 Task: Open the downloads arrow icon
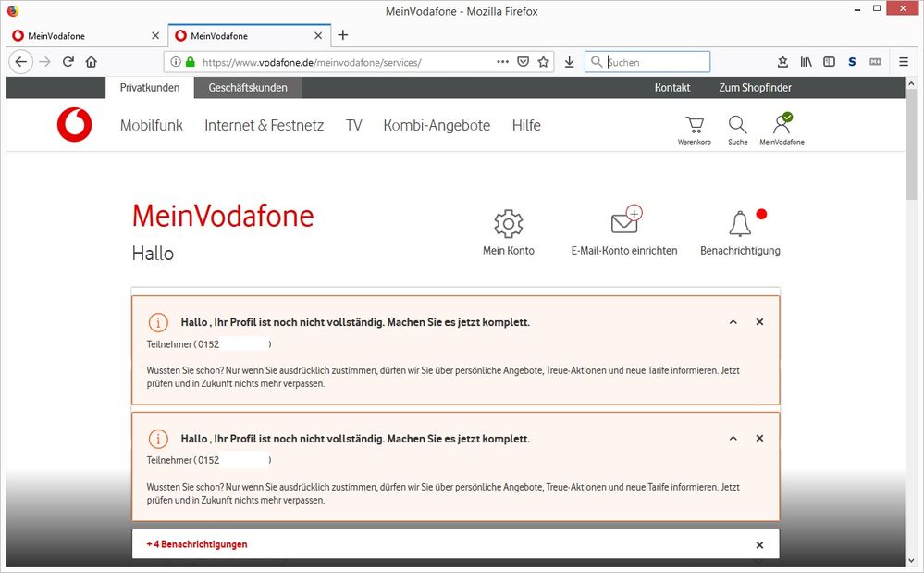click(x=569, y=62)
